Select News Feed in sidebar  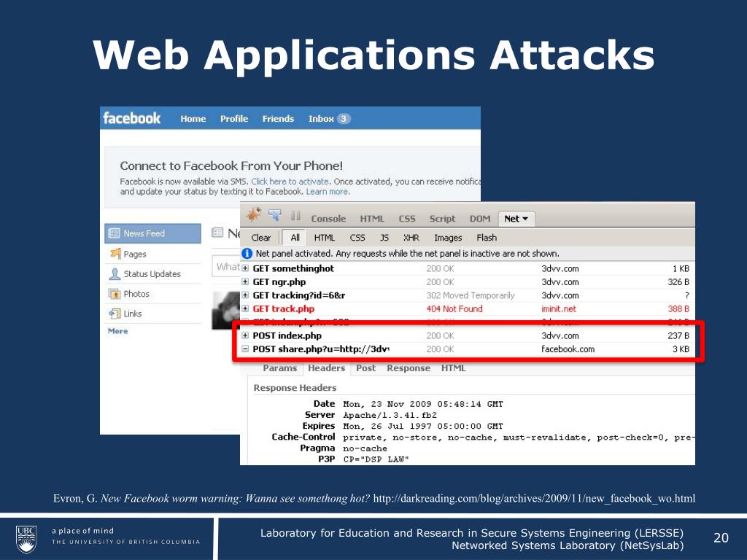click(153, 233)
